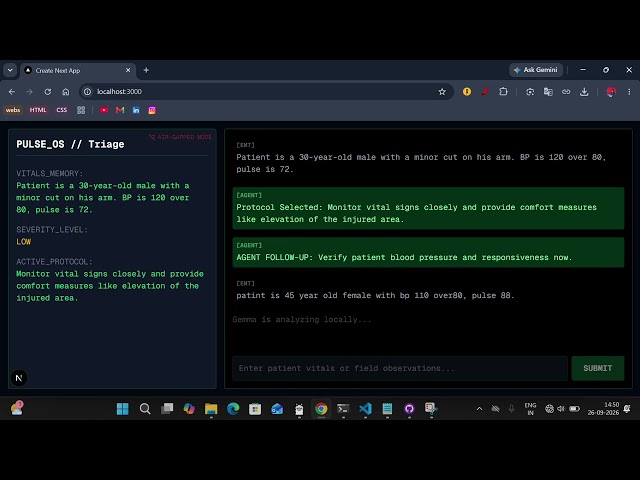
Task: Click the AGENT FOLLOW-UP message
Action: 428,252
